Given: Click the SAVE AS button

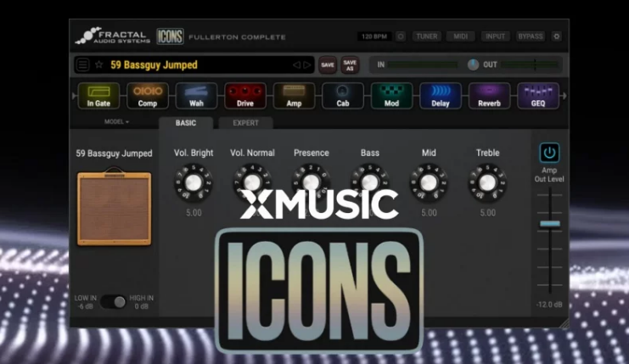Looking at the screenshot, I should (350, 65).
